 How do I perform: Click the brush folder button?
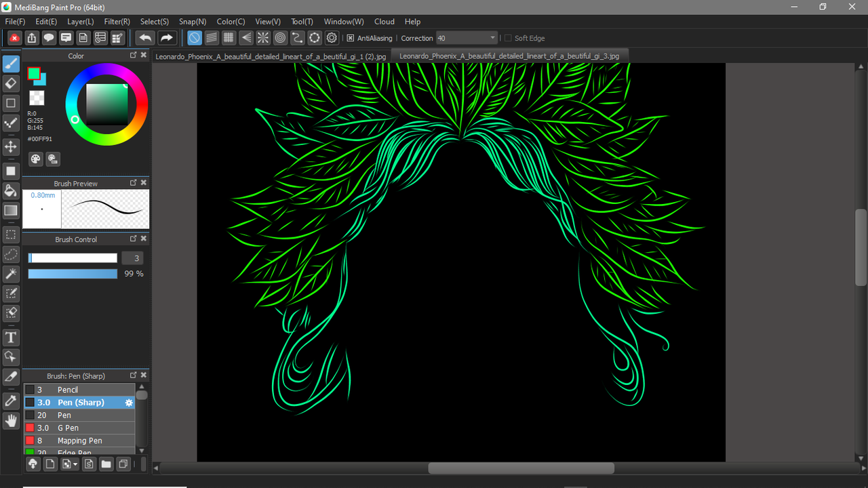point(106,464)
